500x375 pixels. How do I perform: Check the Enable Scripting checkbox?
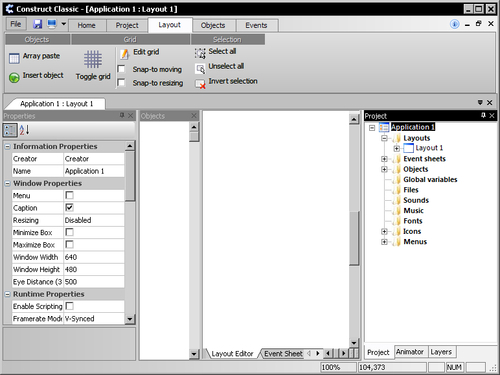pos(69,306)
